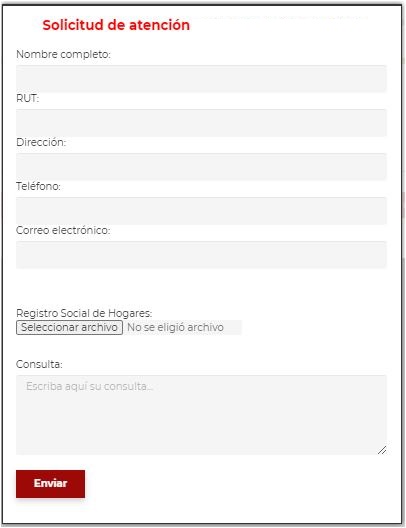This screenshot has height=528, width=406.
Task: Focus the RUT text field
Action: pos(201,123)
